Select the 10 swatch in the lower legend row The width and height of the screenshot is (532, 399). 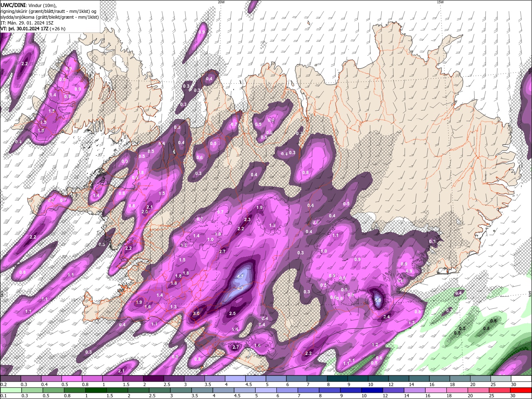[x=371, y=390]
